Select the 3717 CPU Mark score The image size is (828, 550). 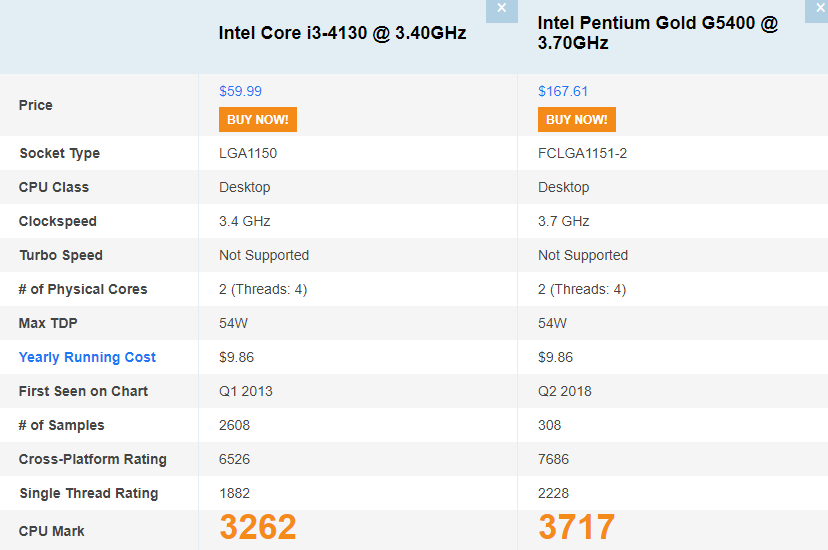[576, 527]
